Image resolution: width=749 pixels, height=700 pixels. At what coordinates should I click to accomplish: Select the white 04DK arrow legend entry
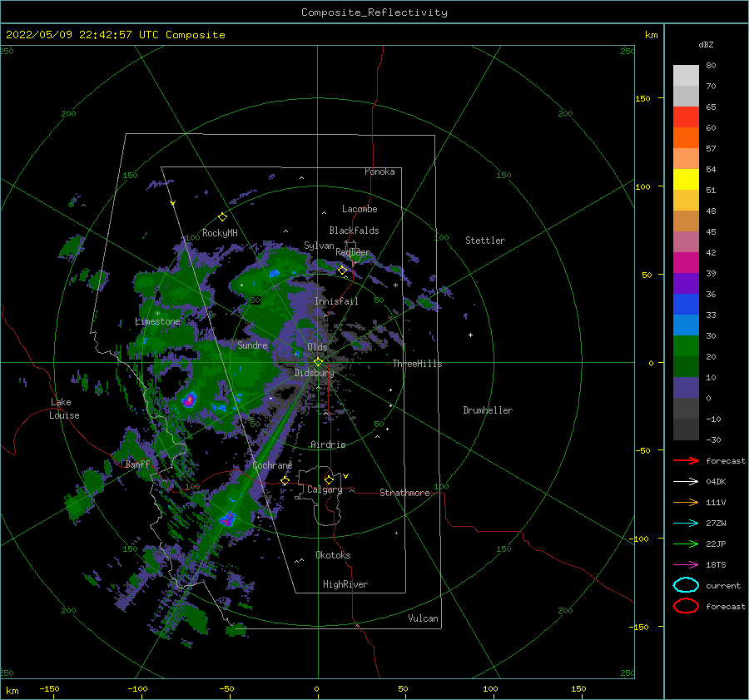tap(686, 482)
